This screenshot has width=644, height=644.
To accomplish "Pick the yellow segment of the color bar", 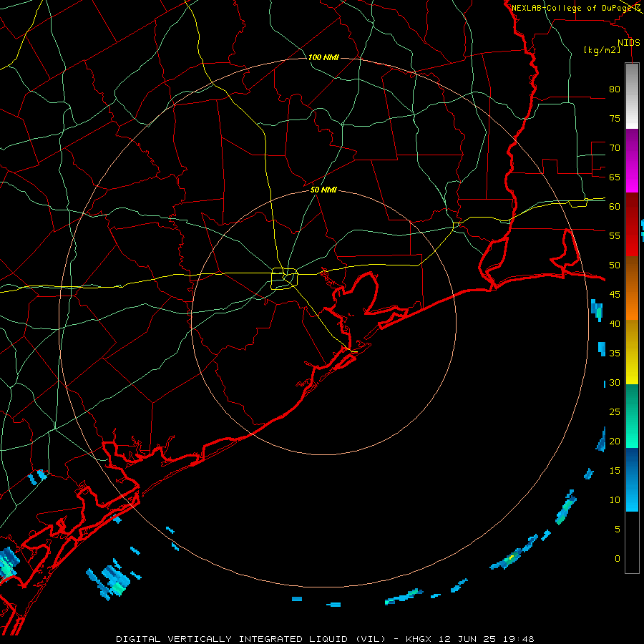I will click(632, 352).
